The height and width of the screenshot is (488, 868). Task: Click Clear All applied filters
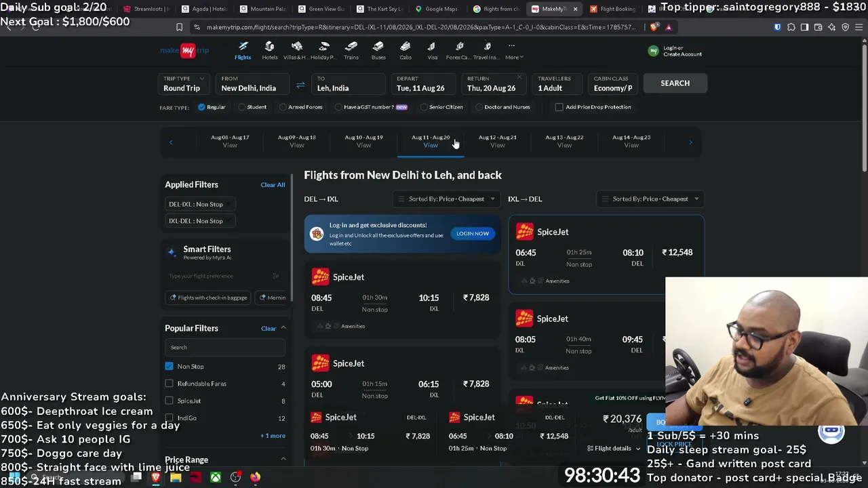coord(273,185)
